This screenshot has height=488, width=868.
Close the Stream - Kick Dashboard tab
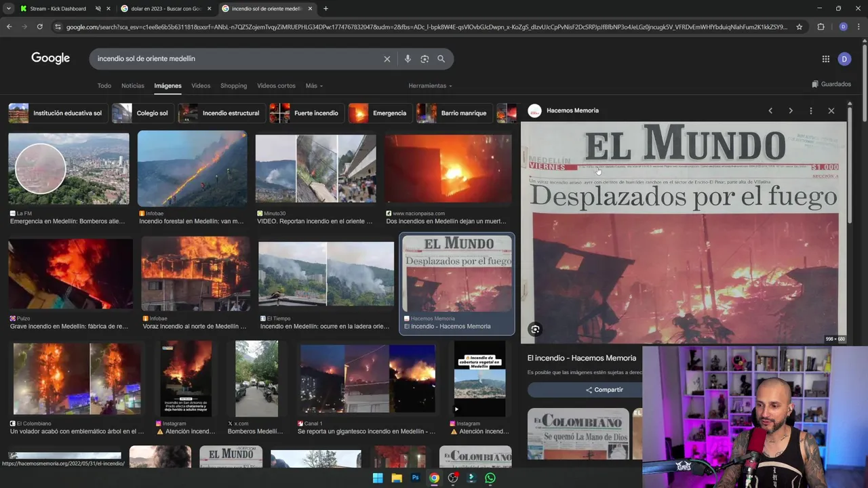click(x=108, y=9)
